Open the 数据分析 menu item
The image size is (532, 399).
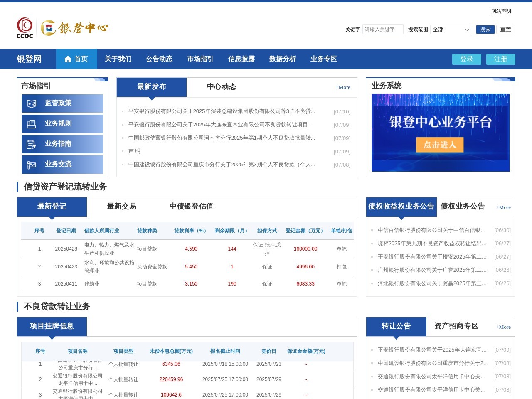coord(282,59)
